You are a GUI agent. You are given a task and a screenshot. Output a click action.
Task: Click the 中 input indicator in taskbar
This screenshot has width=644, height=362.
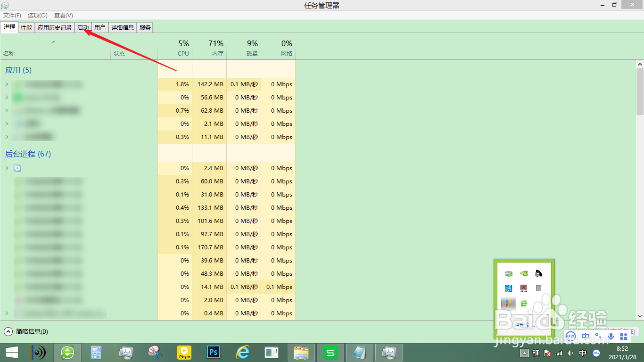[583, 353]
